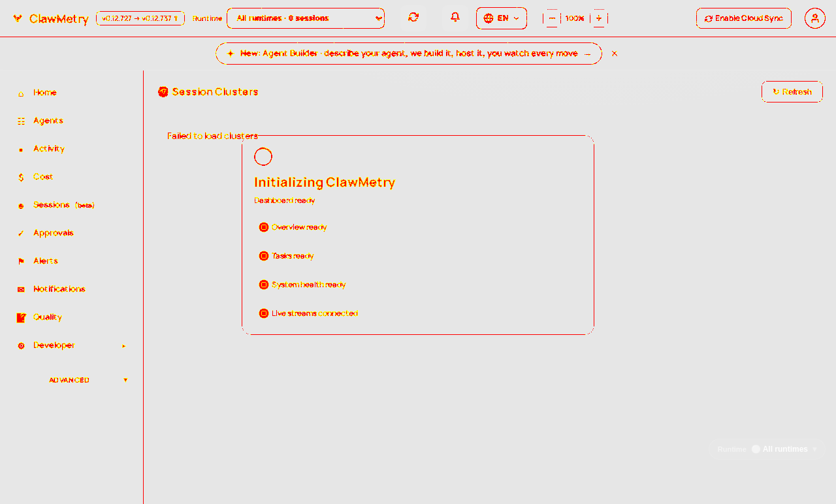The height and width of the screenshot is (504, 836).
Task: Click the 'Overview ready' status text
Action: pos(299,227)
